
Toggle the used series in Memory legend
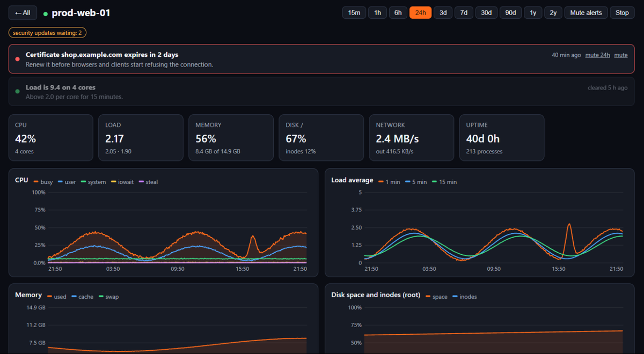(57, 297)
